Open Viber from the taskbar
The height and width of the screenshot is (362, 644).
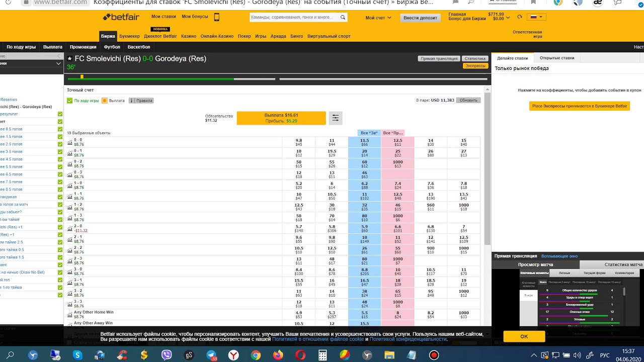tap(167, 355)
